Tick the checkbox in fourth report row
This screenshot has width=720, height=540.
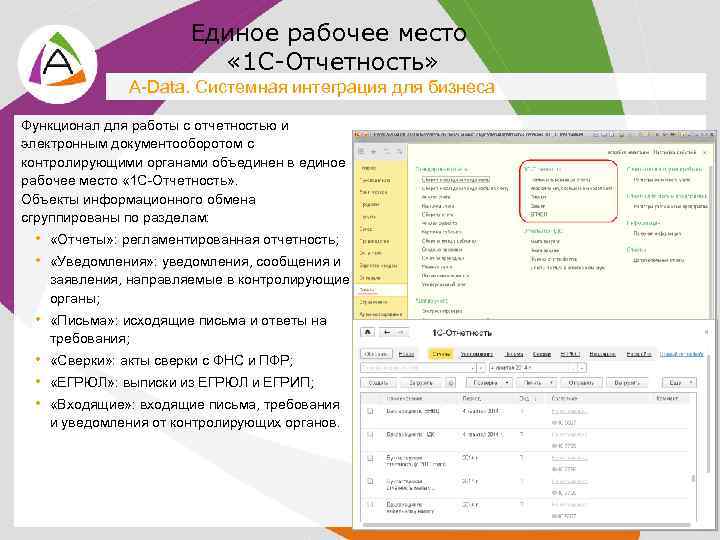371,481
